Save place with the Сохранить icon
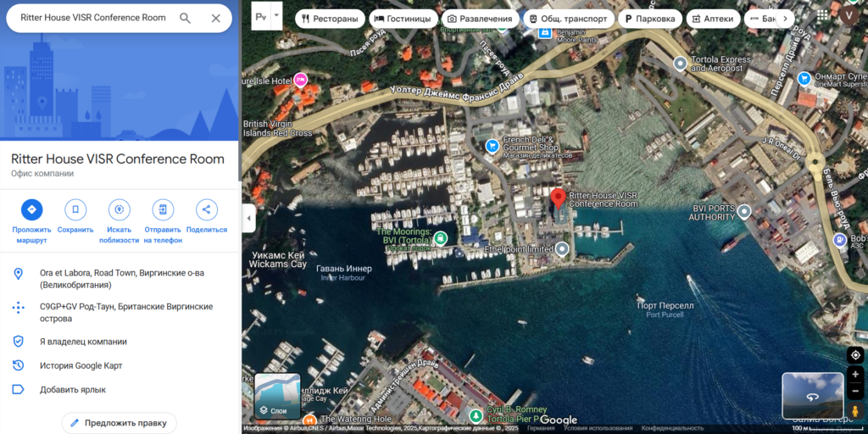Screen dimensions: 868x434 (75, 209)
